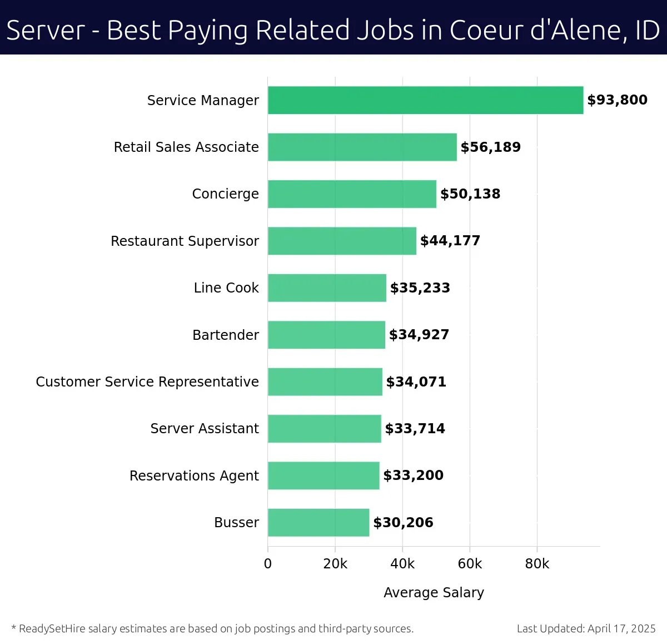Click the Busser salary bar
The width and height of the screenshot is (667, 644).
point(318,523)
